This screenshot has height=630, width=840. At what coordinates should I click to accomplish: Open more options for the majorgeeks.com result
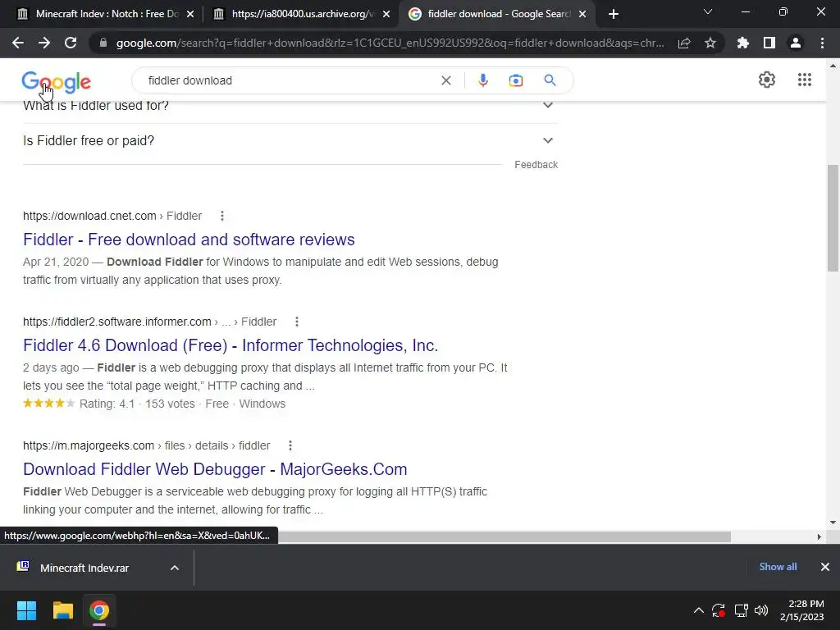(290, 445)
